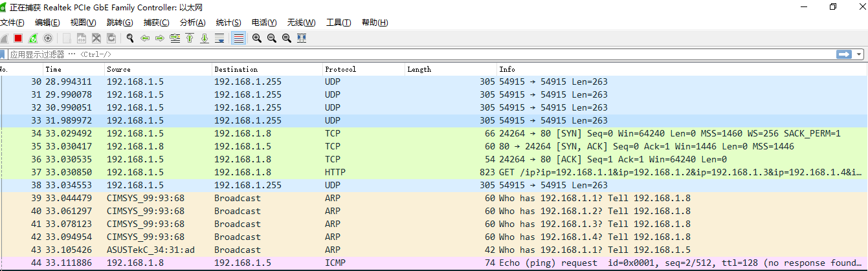This screenshot has width=868, height=271.
Task: Open display filter bookmark icon
Action: [x=3, y=54]
